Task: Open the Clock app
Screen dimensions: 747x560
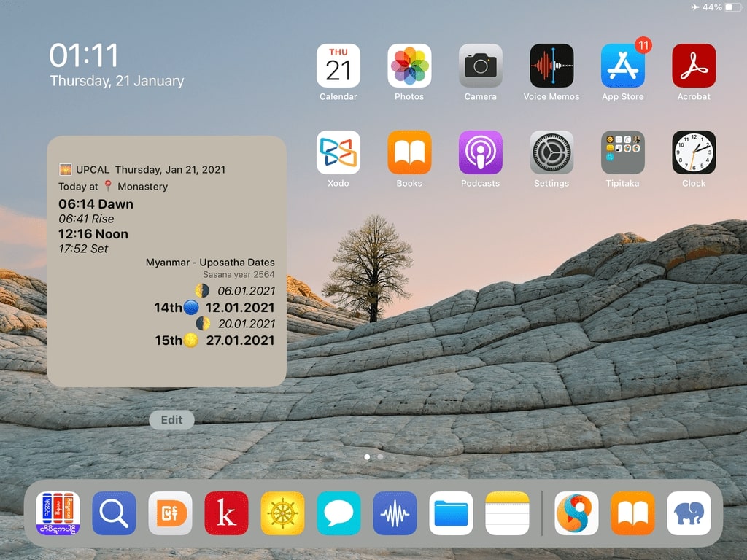Action: click(694, 152)
